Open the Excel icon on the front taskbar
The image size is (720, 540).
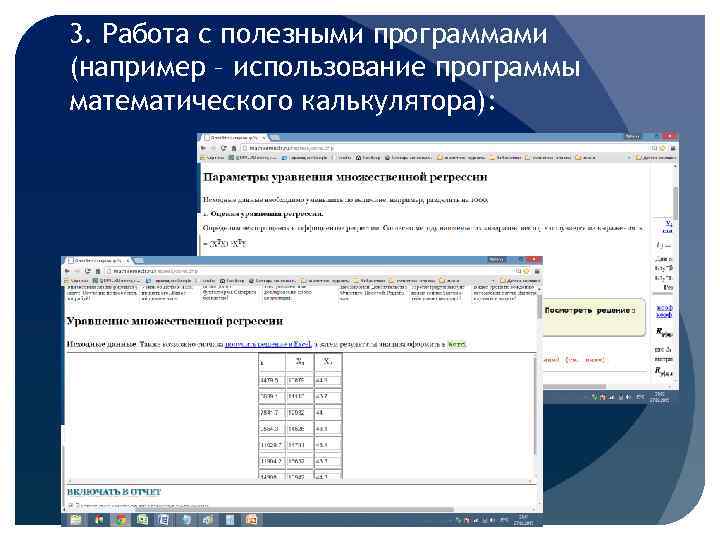point(142,520)
